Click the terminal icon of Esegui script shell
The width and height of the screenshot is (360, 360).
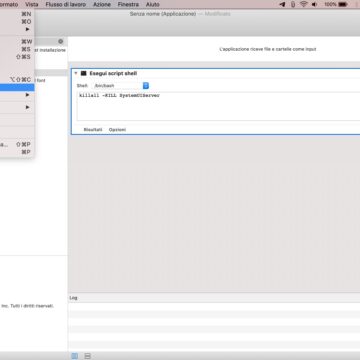click(84, 73)
